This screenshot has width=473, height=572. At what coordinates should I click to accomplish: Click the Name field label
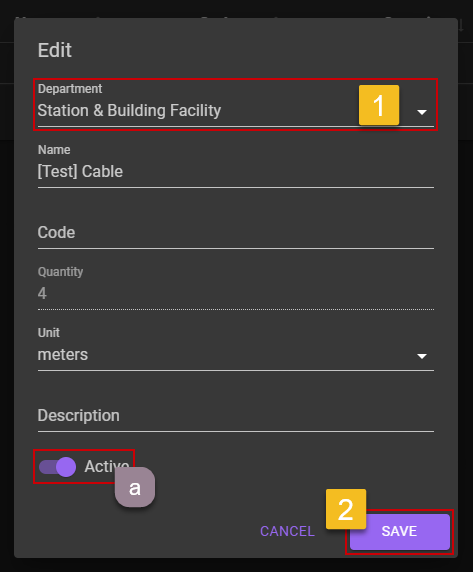54,150
